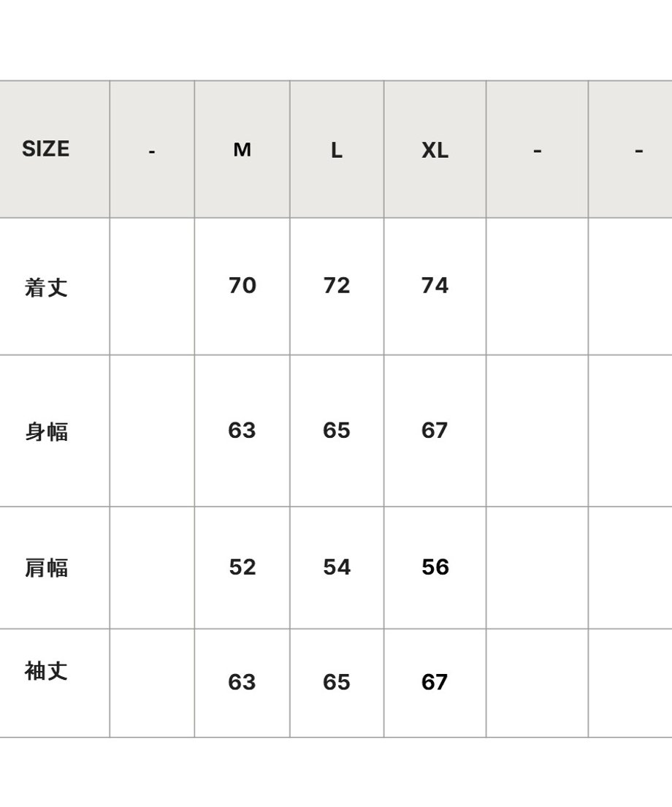
Task: Click the 袖丈 value 63 for M
Action: 243,682
